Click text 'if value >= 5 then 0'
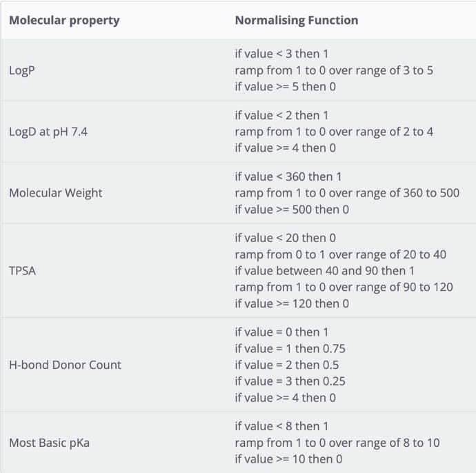Viewport: 476px width, 473px height. (286, 87)
